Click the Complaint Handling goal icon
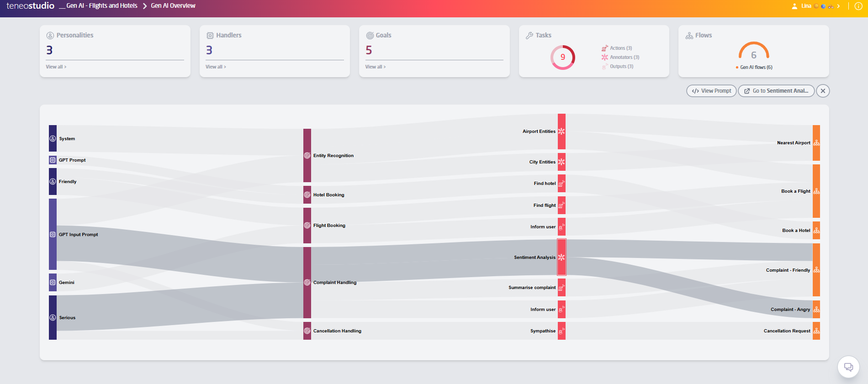 (307, 283)
